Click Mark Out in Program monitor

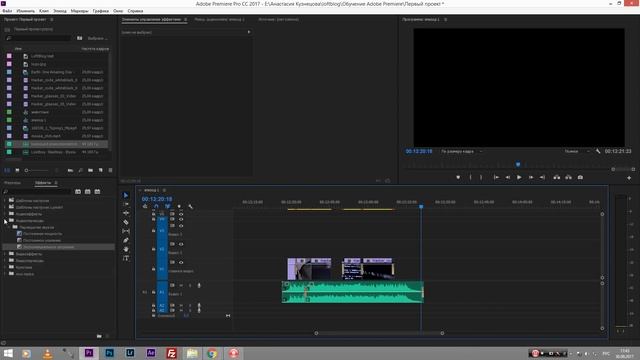tap(481, 178)
